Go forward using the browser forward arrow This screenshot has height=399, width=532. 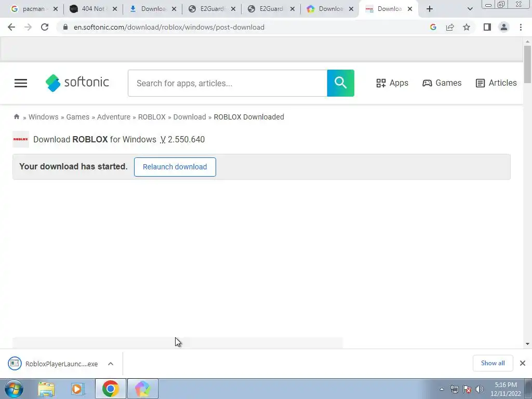pos(28,27)
